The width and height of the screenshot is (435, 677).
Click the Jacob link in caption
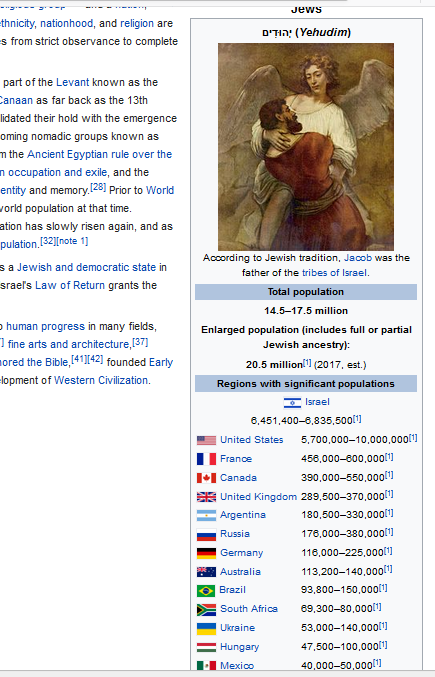[x=358, y=258]
